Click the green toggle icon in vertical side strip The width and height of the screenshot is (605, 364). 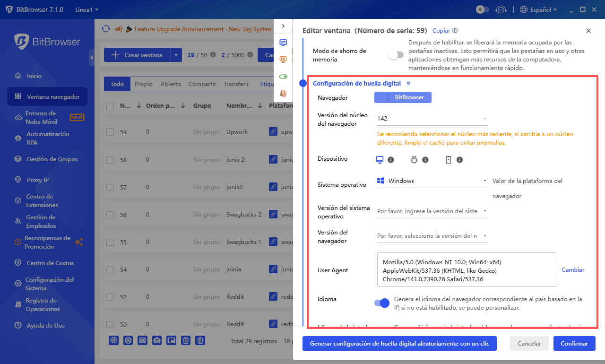283,76
